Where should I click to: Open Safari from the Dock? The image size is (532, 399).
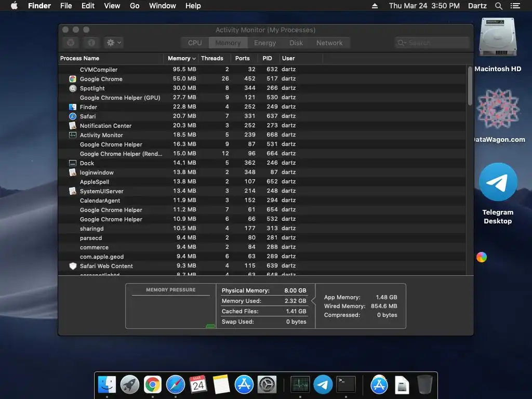(176, 385)
